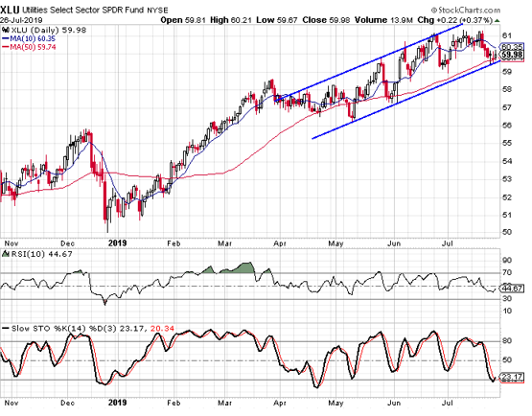This screenshot has height=416, width=532.
Task: Click Mar on the price chart time axis
Action: [224, 243]
